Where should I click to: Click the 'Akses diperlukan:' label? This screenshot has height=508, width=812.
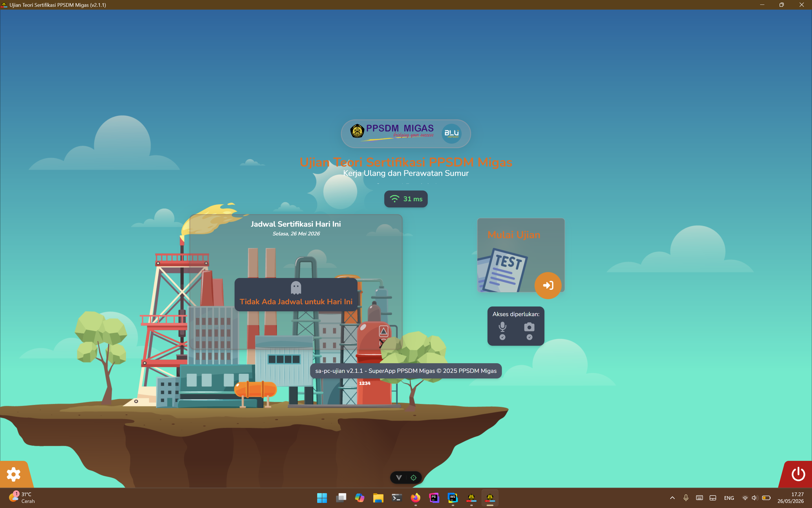516,314
